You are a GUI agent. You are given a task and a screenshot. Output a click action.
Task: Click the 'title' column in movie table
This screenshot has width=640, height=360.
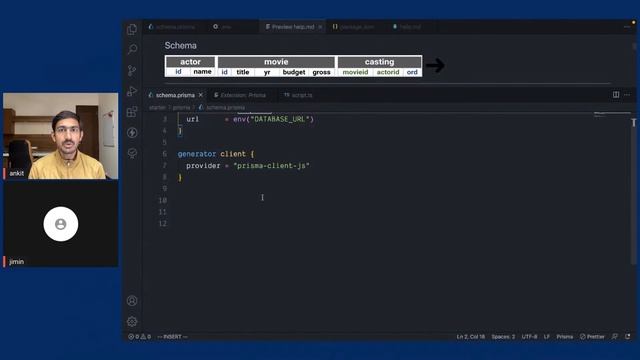pos(243,72)
